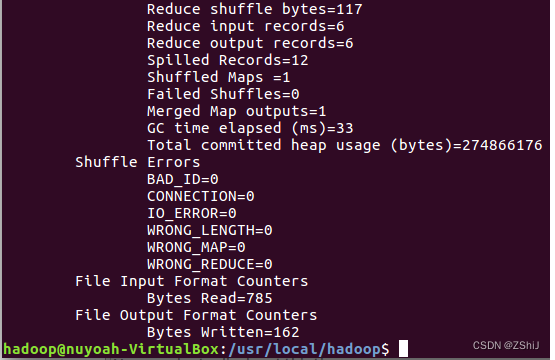Image resolution: width=555 pixels, height=360 pixels.
Task: Click the Bytes Written=162 line
Action: point(223,332)
